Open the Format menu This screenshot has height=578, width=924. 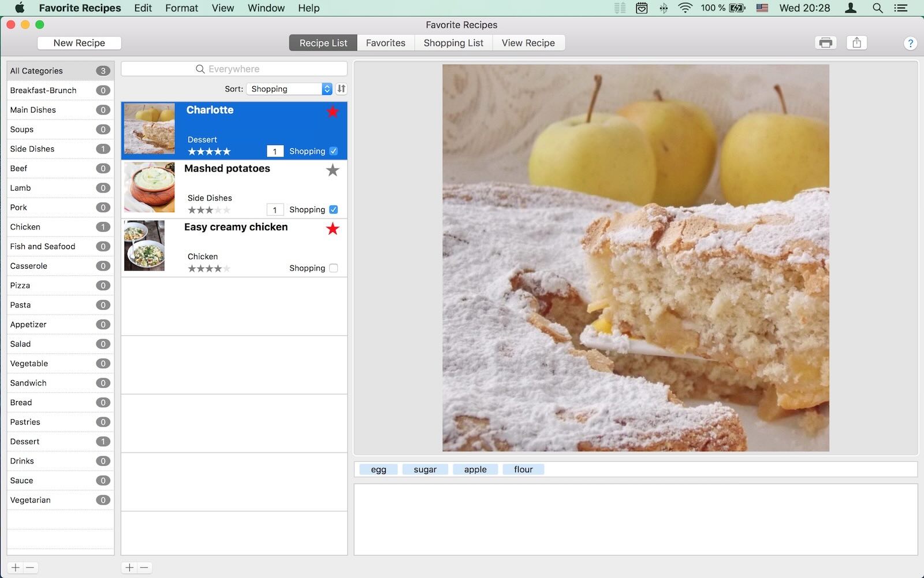click(181, 8)
